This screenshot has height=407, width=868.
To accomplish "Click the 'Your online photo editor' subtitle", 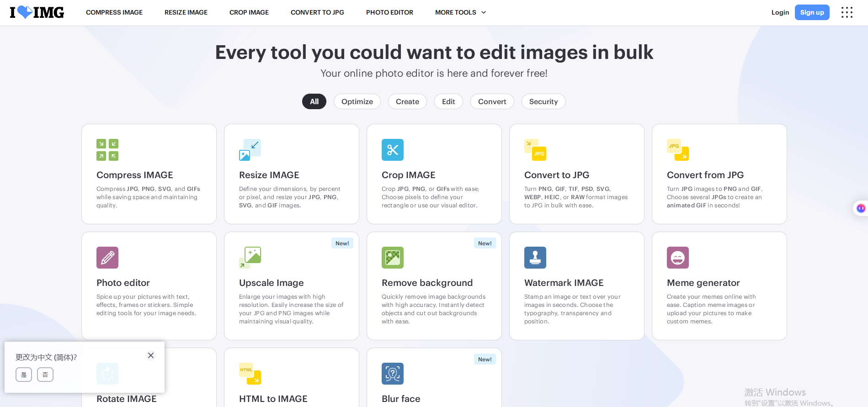I will [434, 73].
